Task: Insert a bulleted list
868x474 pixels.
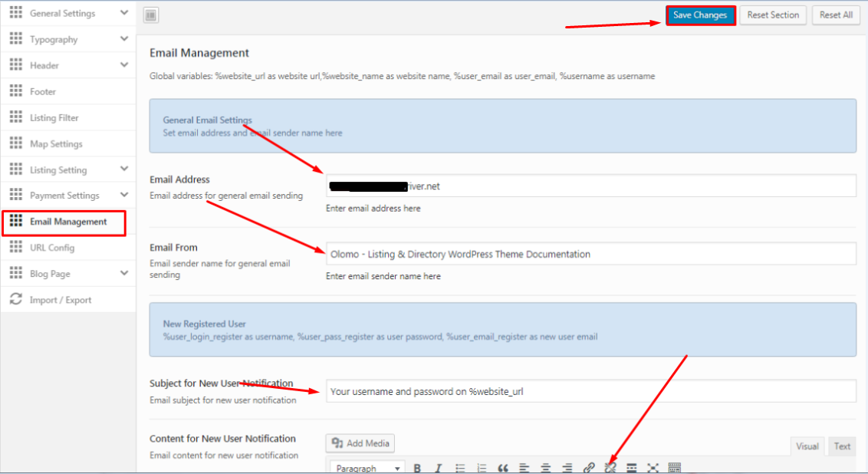Action: pyautogui.click(x=460, y=468)
